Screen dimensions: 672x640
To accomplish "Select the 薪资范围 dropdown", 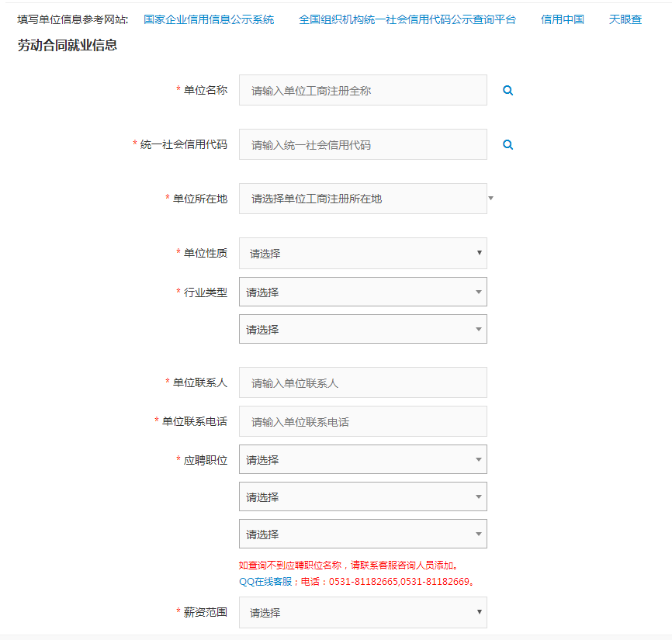I will [x=362, y=613].
